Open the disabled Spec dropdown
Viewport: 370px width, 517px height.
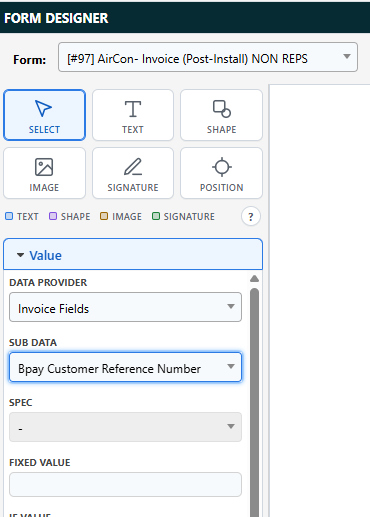pyautogui.click(x=125, y=427)
